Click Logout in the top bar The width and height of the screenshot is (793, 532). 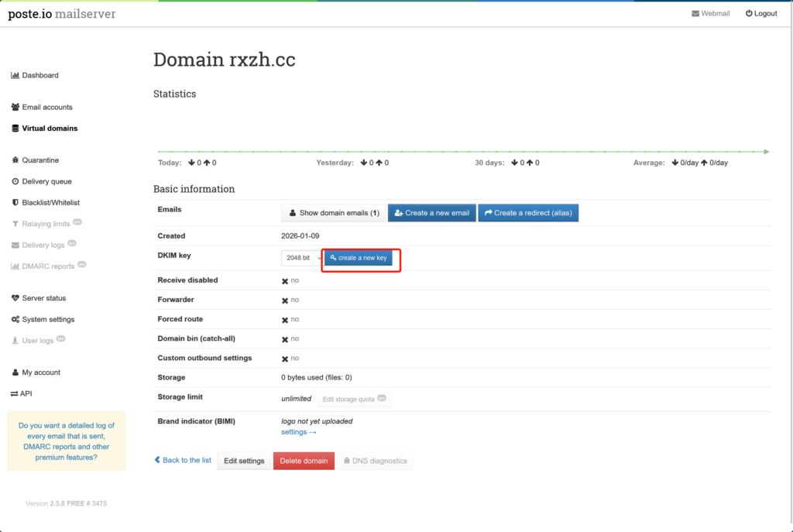click(760, 13)
